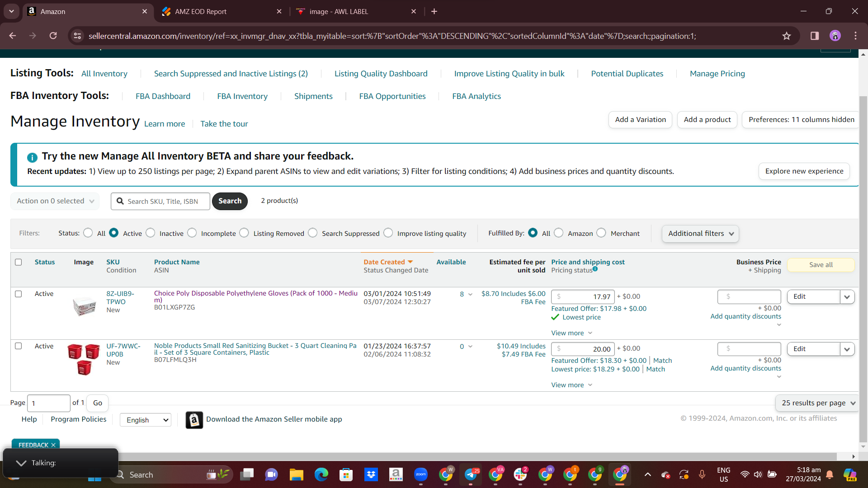
Task: Close the FEEDBACK tab with its X
Action: 53,445
